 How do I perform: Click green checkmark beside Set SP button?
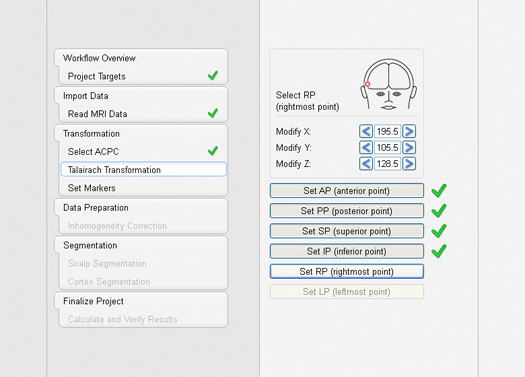click(439, 231)
